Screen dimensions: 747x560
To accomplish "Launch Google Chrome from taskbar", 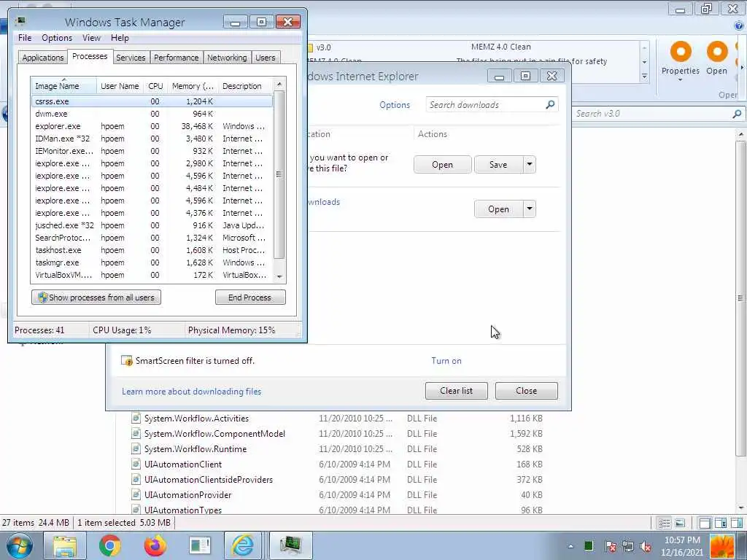I will [110, 545].
